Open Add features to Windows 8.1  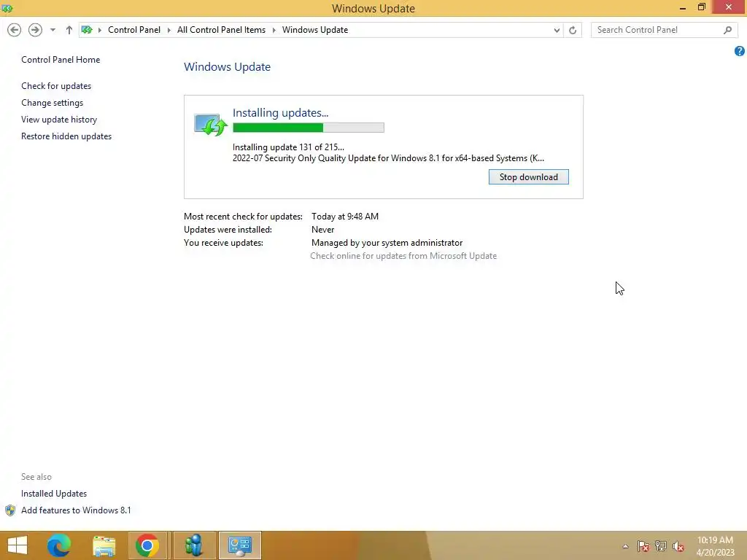pos(76,510)
